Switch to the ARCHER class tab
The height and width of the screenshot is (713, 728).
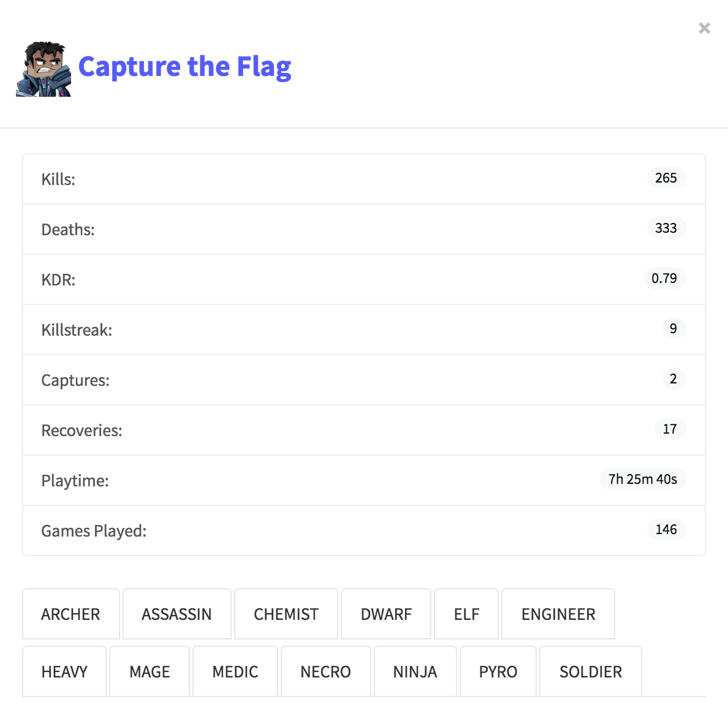coord(70,614)
